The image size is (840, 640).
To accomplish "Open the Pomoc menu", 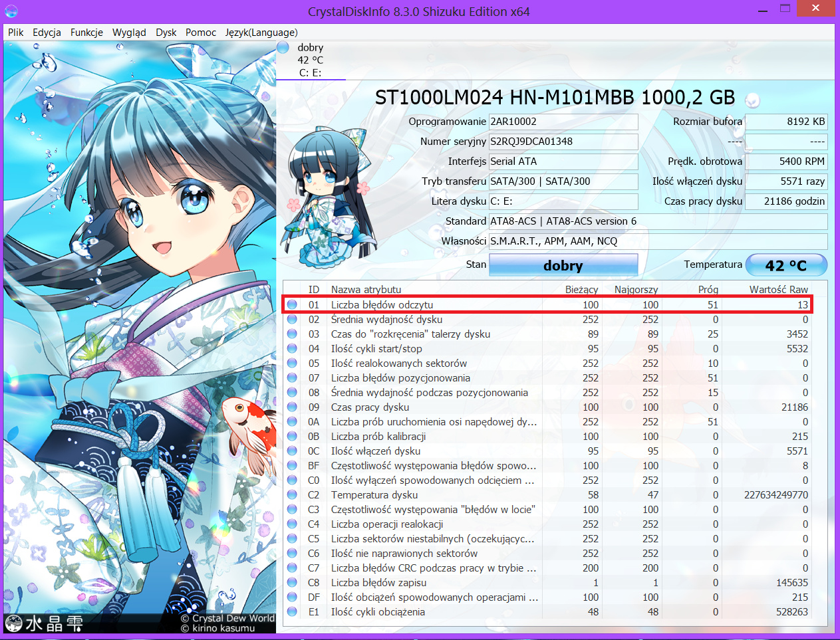I will point(201,32).
